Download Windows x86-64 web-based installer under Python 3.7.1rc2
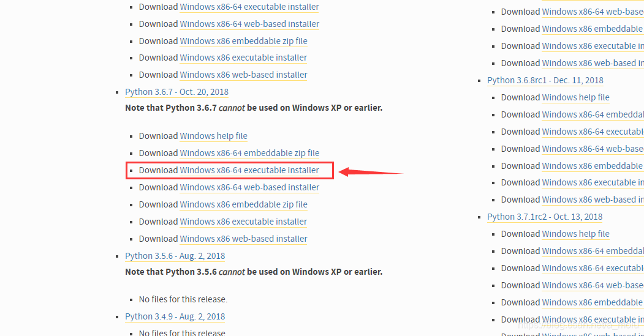Screen dimensions: 644x336 pos(593,286)
